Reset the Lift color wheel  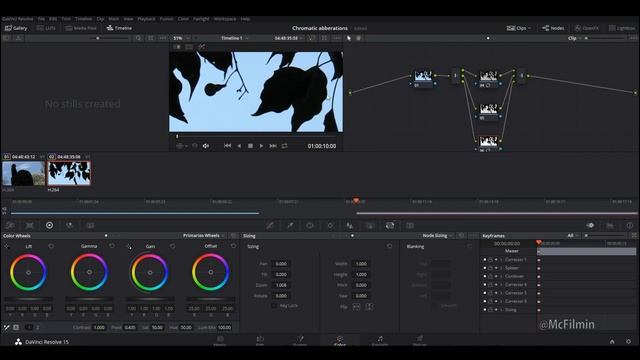[x=51, y=246]
